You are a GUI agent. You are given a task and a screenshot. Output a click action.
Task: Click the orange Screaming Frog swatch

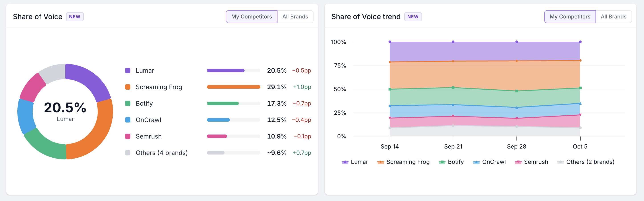(x=128, y=87)
